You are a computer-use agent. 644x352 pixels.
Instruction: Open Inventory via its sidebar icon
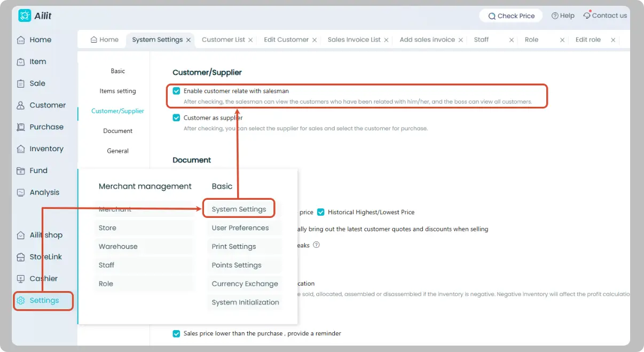point(21,149)
